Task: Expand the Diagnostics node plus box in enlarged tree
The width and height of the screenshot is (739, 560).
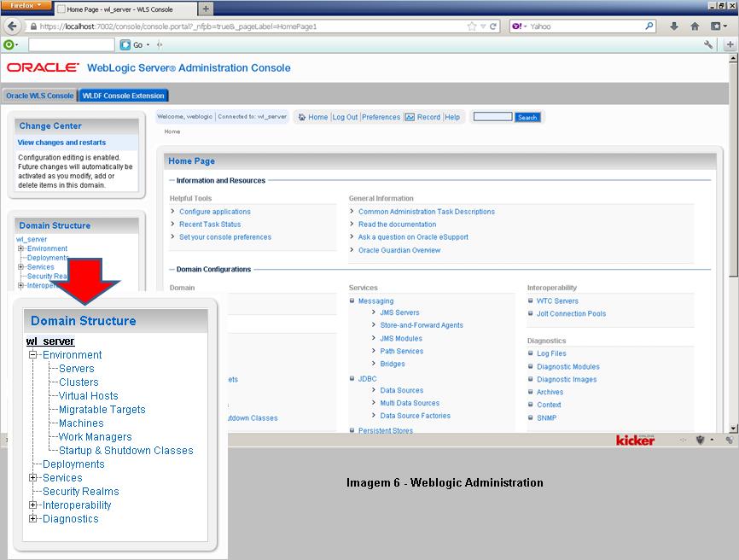Action: point(32,518)
